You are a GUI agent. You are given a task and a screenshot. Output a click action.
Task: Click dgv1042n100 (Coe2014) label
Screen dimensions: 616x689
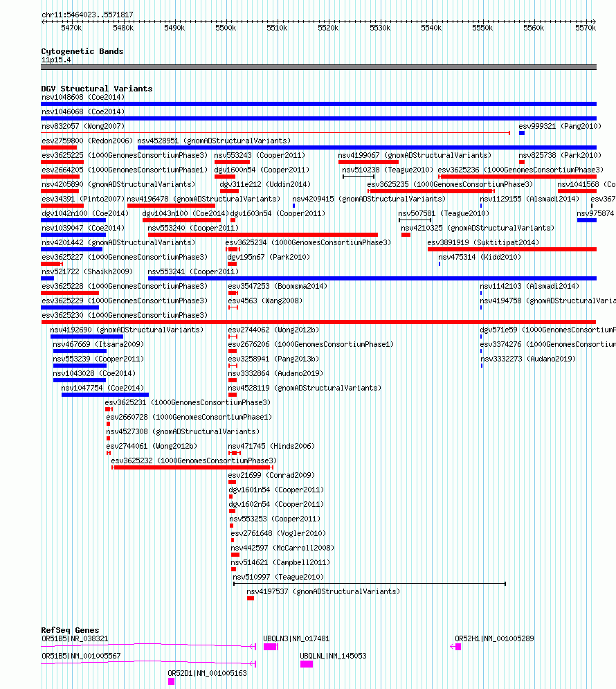point(84,213)
